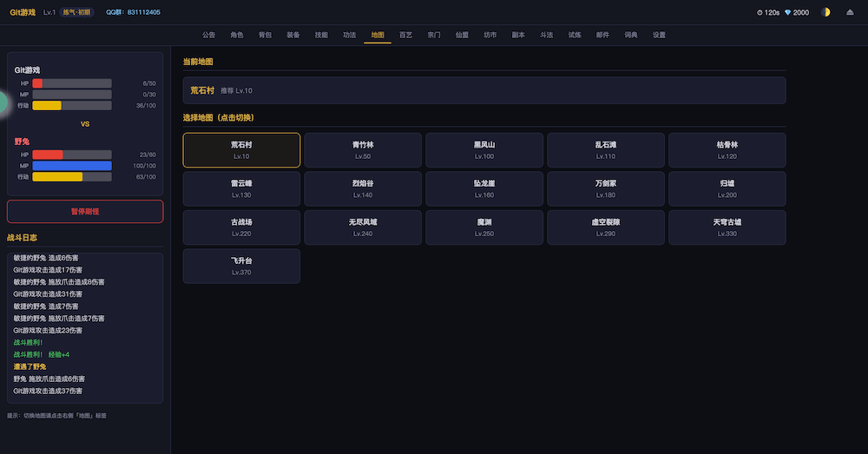The height and width of the screenshot is (454, 868).
Task: Switch to the 设置 settings tab
Action: click(x=659, y=35)
